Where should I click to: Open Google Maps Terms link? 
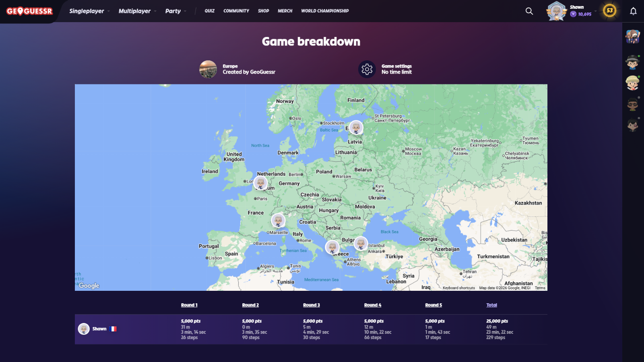point(540,288)
